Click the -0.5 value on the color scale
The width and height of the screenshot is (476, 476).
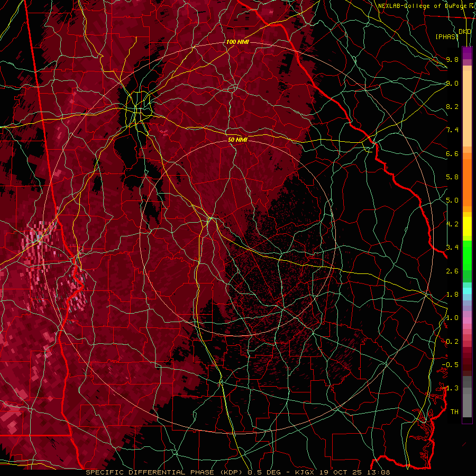450,365
